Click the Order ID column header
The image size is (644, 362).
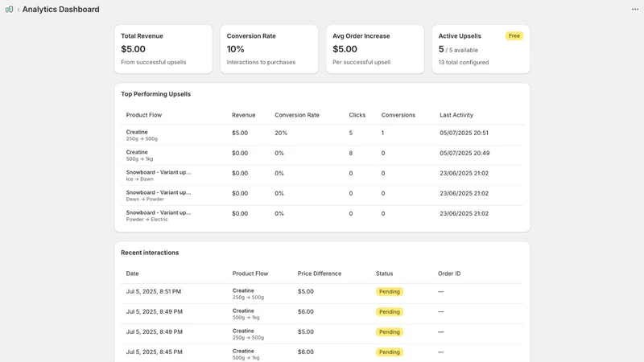(x=449, y=274)
